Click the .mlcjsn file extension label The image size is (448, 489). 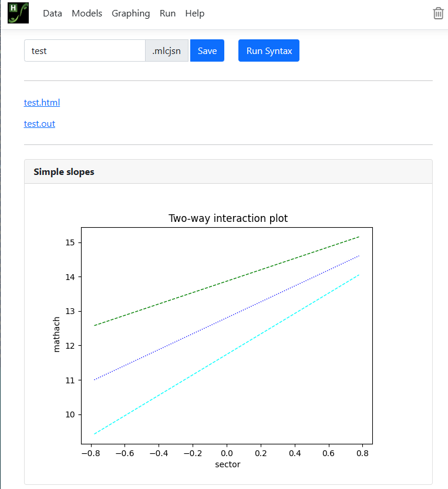click(167, 50)
